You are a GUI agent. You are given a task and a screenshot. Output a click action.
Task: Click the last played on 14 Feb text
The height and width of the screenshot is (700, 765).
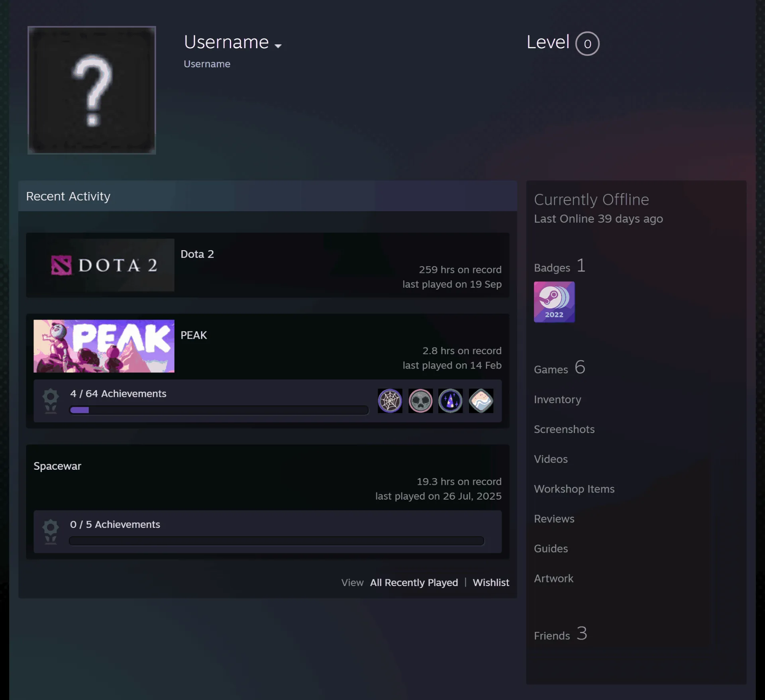click(452, 365)
